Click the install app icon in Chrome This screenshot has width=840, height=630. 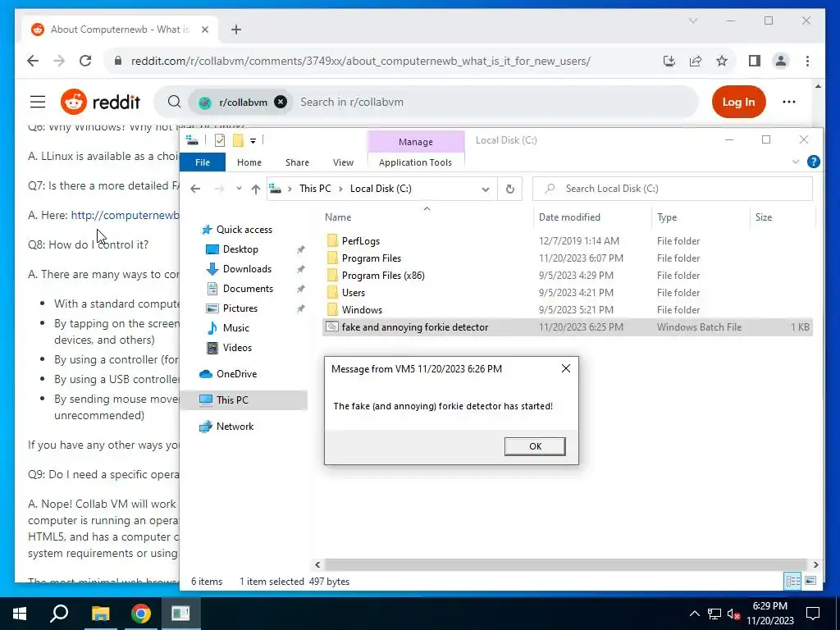tap(669, 61)
